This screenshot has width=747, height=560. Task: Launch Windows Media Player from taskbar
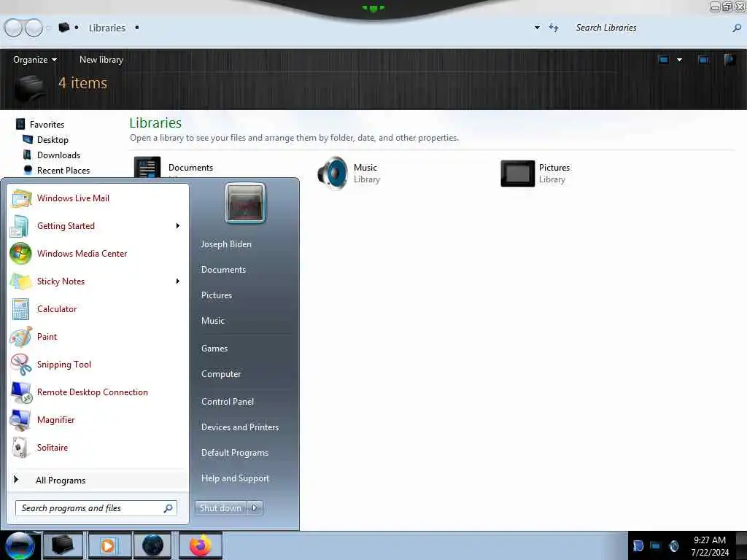pos(108,545)
